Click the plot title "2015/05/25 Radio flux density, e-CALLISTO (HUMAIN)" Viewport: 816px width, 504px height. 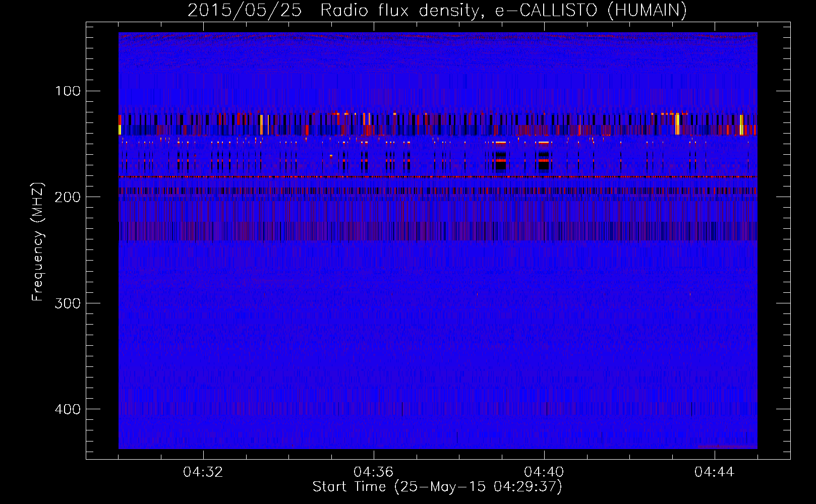coord(437,10)
